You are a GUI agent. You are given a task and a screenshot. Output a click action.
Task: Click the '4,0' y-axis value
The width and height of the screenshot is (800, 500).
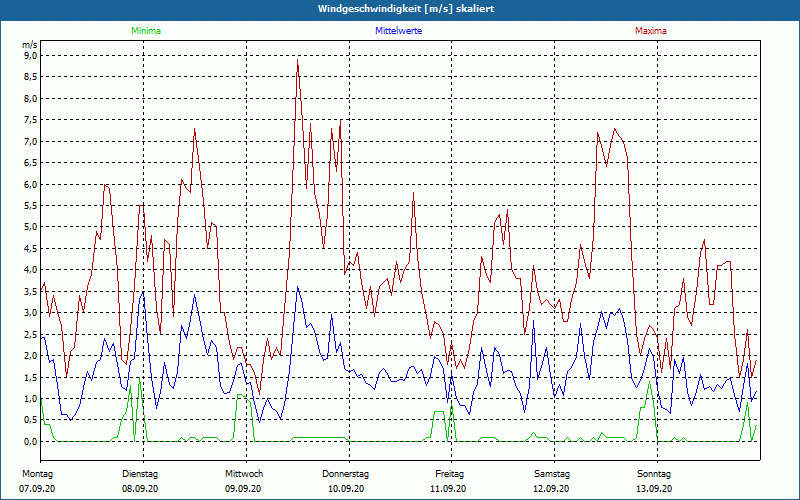pyautogui.click(x=31, y=270)
